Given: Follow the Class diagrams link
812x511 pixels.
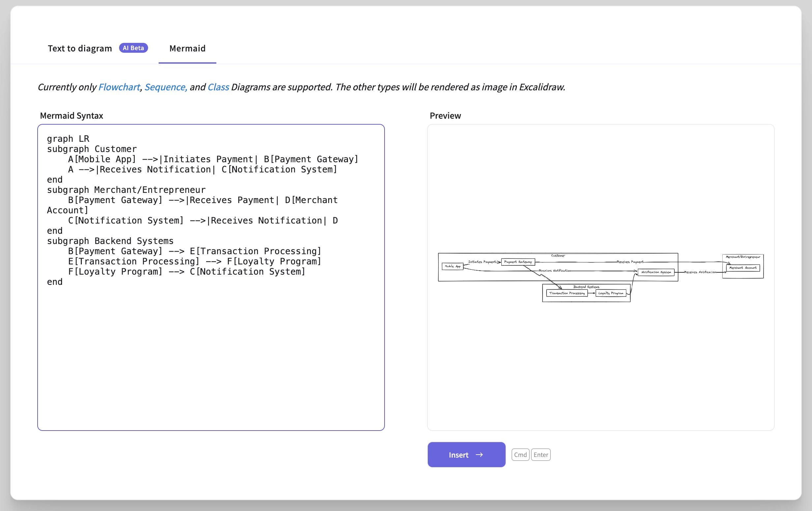Looking at the screenshot, I should click(x=218, y=87).
